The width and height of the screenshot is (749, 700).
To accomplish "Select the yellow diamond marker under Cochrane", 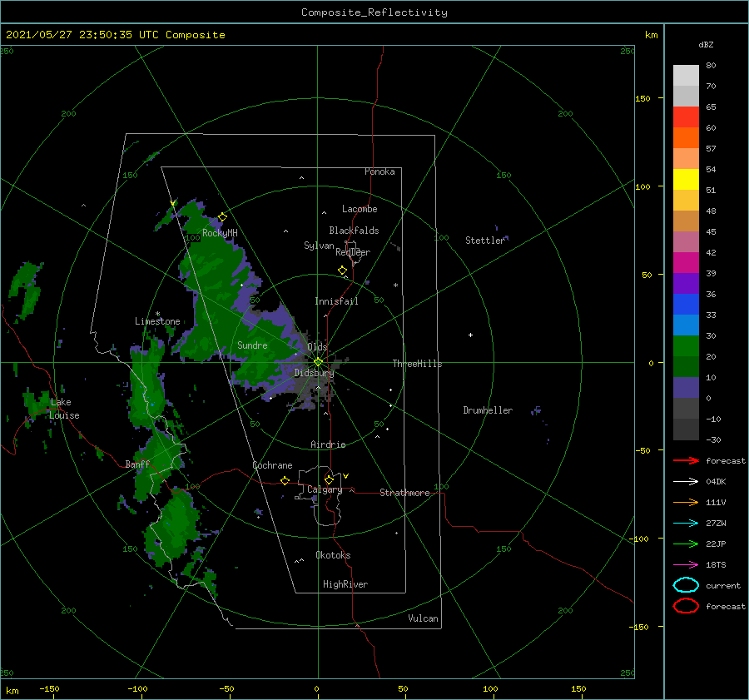I will [285, 480].
